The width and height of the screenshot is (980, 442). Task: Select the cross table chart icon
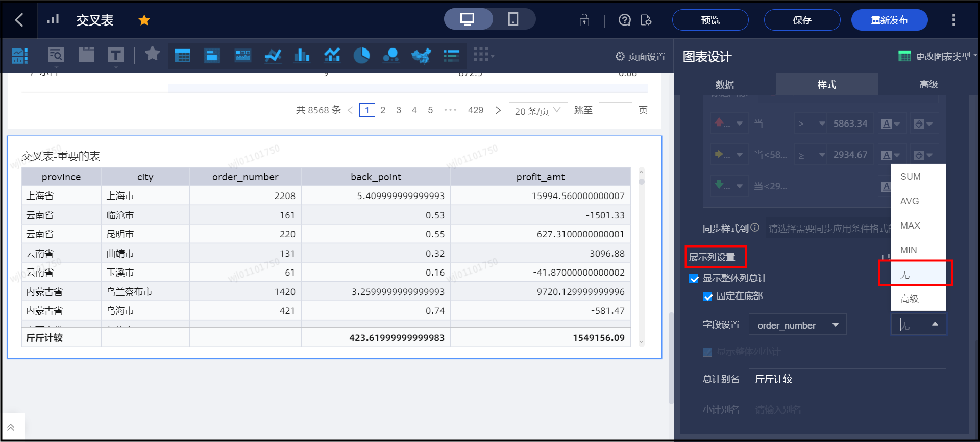(182, 55)
